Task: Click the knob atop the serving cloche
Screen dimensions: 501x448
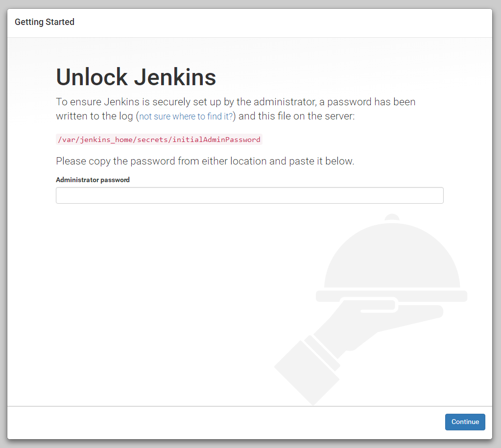Action: (x=392, y=217)
